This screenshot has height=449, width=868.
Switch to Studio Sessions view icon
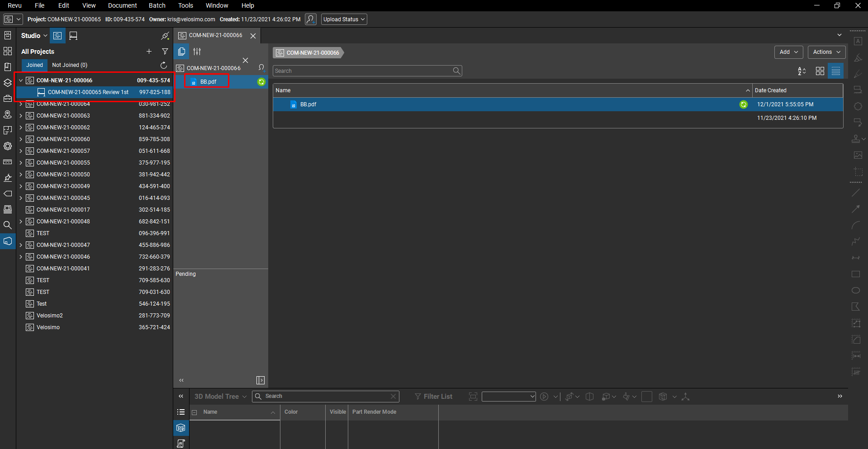(x=73, y=36)
